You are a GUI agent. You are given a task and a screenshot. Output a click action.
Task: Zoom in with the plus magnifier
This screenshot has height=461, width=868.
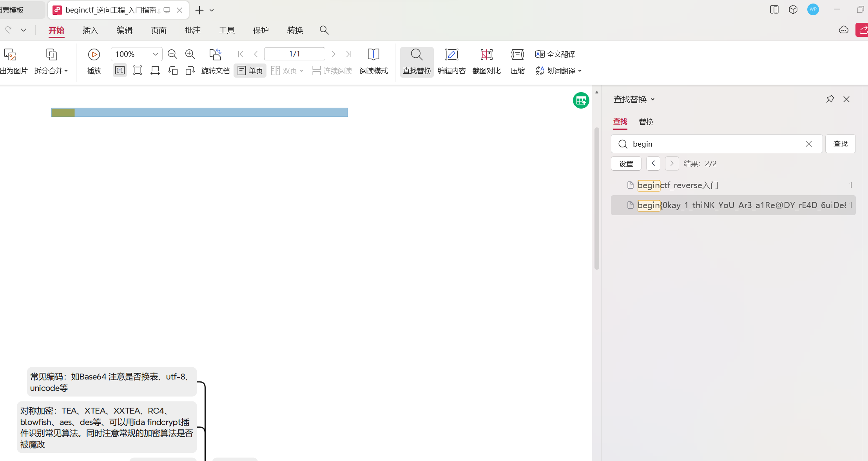pos(190,54)
